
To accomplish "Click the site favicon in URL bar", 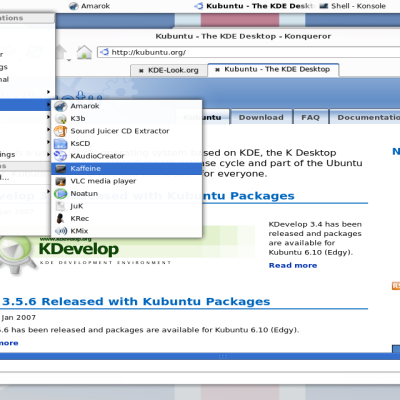I will click(104, 52).
